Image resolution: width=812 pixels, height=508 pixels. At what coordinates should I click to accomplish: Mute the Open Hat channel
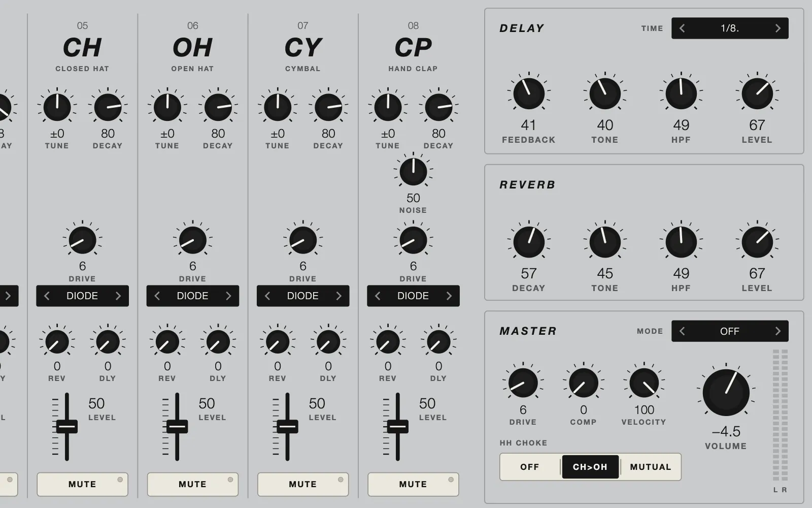[x=192, y=484]
